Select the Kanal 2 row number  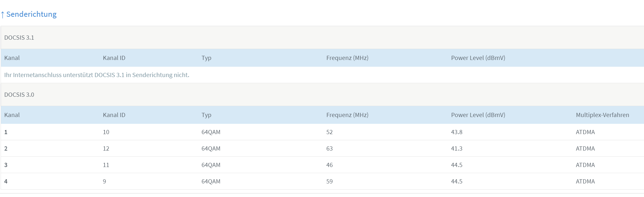tap(6, 149)
